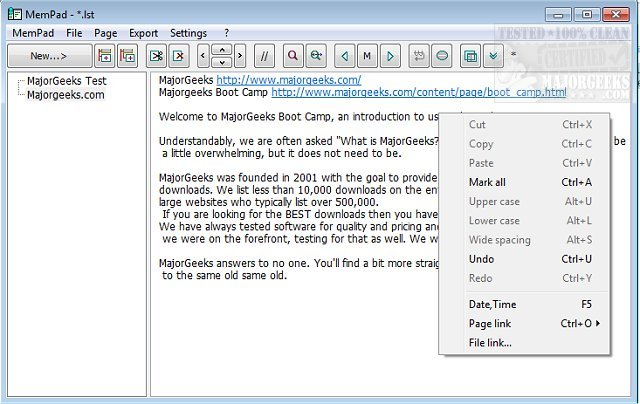Open the Export menu
Screen dimensions: 640x404
point(143,33)
